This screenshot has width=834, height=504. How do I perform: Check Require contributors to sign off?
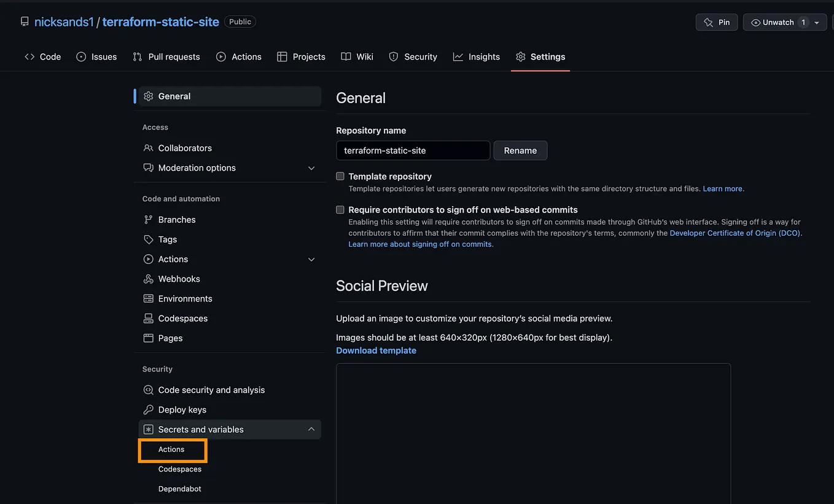[340, 209]
